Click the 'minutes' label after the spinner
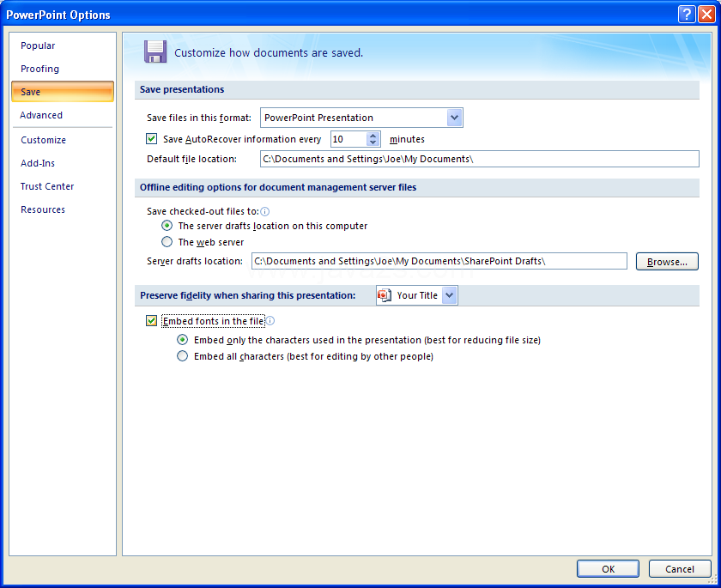The width and height of the screenshot is (721, 588). (407, 139)
